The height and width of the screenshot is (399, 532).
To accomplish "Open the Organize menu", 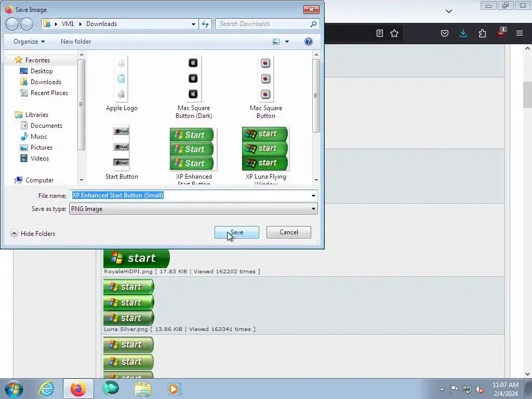I will point(29,42).
